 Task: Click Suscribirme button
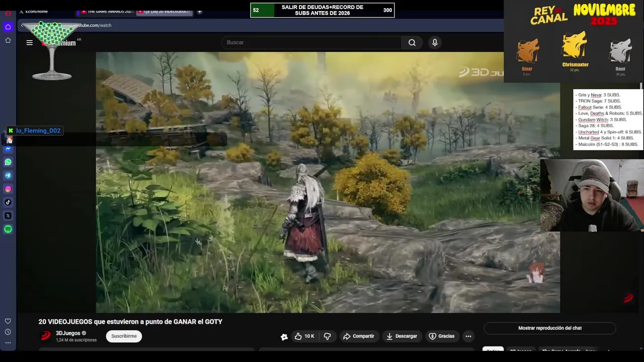(x=124, y=336)
